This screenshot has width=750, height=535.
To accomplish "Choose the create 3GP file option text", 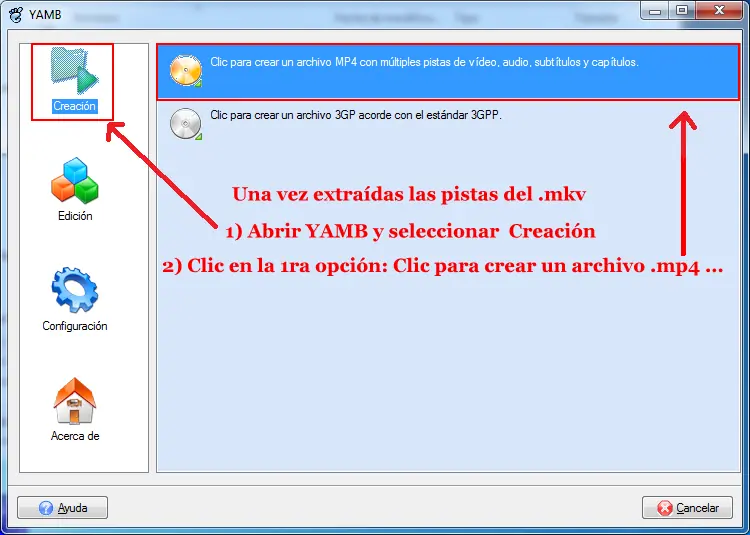I will coord(356,115).
